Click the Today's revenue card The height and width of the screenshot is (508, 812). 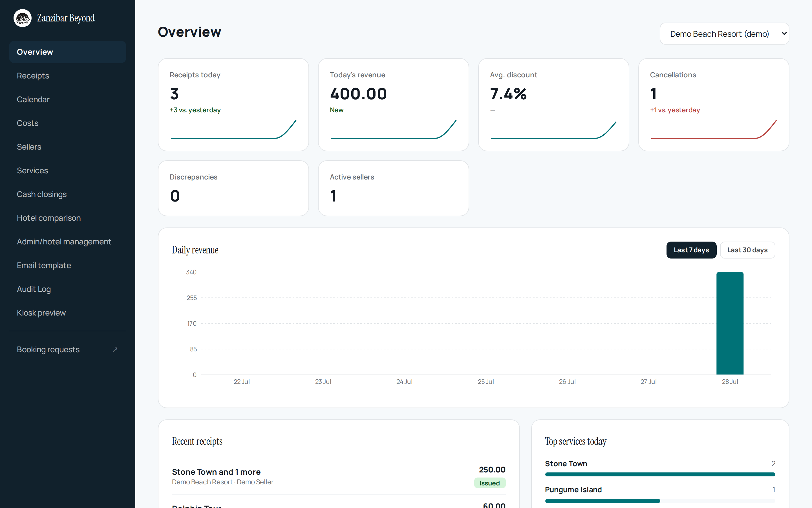click(393, 105)
